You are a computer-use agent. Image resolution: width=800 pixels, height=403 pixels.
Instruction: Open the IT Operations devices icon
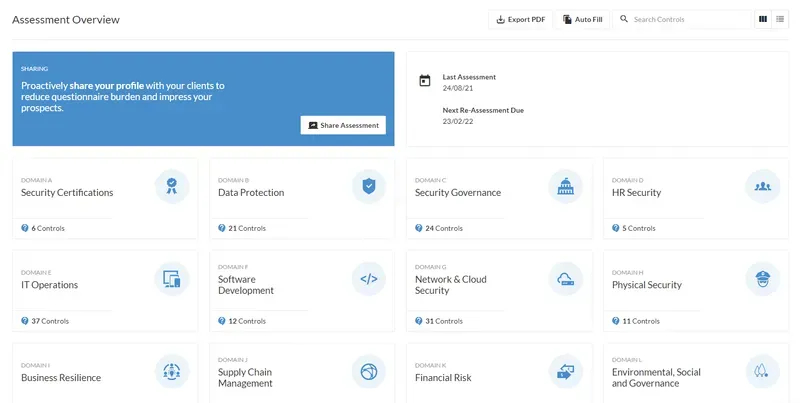pos(172,279)
